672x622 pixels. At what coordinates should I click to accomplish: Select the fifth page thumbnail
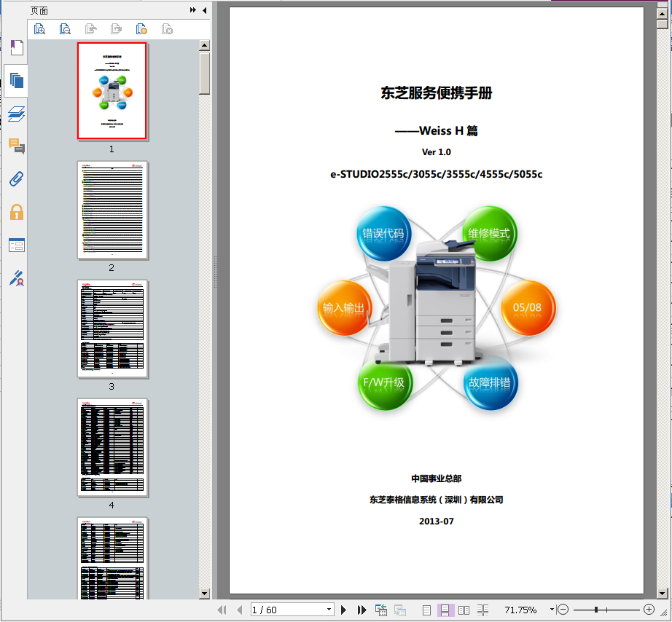point(112,558)
